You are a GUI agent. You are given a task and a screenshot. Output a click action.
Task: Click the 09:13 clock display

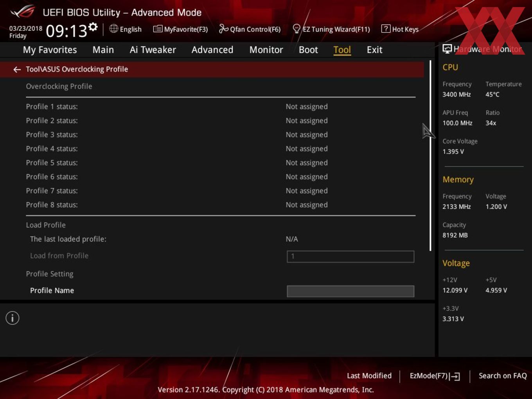coord(66,31)
